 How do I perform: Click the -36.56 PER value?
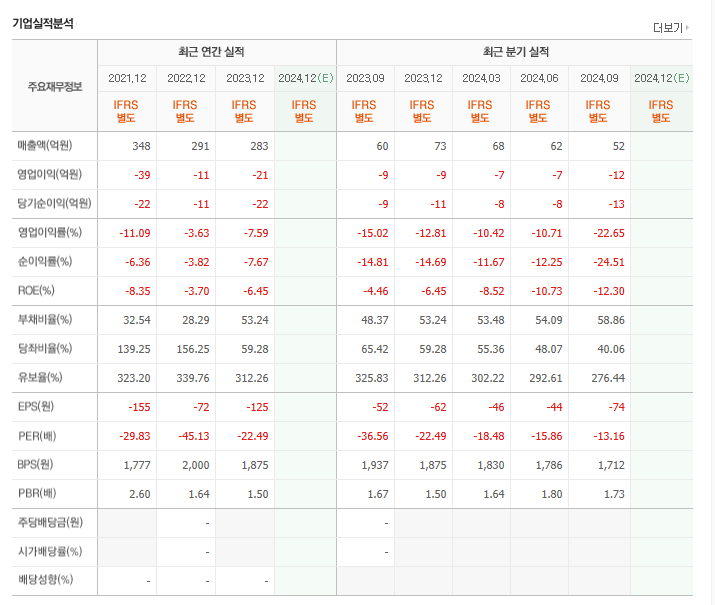click(x=373, y=436)
